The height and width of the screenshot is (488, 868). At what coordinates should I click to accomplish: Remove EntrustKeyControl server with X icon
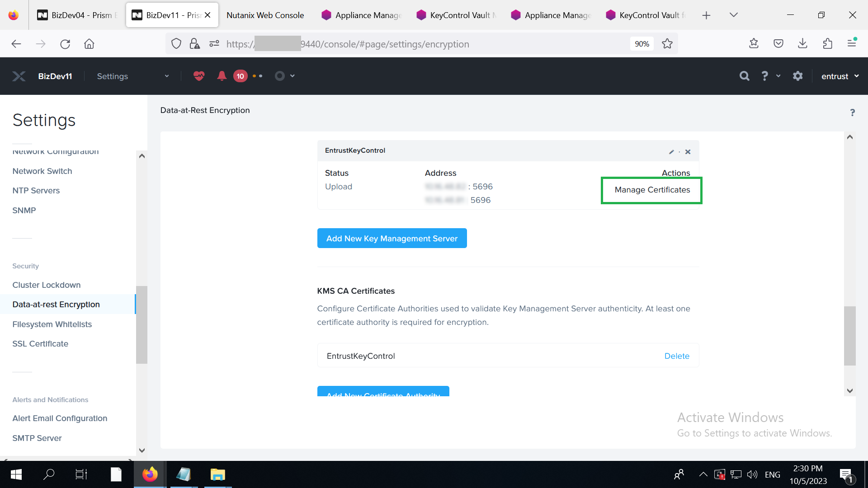click(688, 152)
